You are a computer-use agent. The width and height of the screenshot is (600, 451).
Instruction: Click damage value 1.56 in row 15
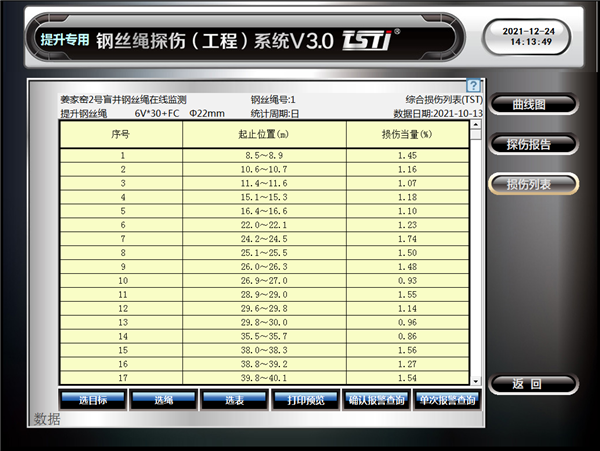408,350
